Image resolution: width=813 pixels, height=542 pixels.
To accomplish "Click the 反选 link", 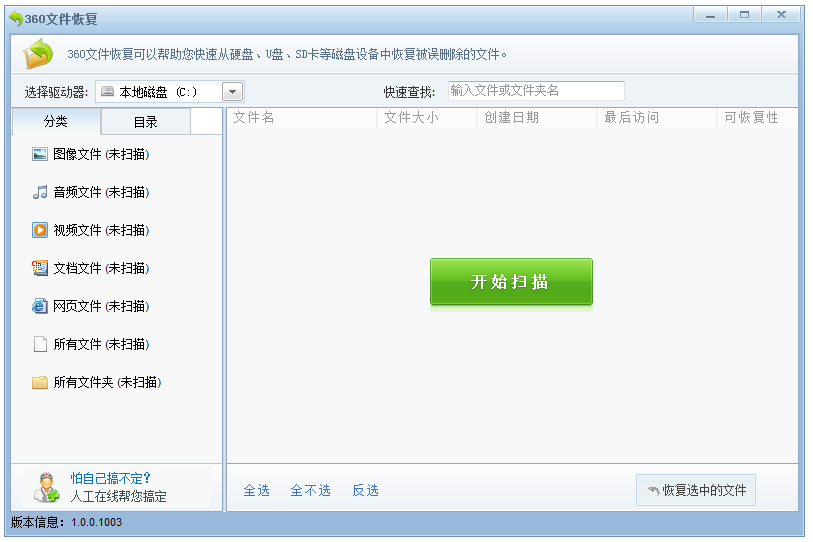I will coord(365,490).
